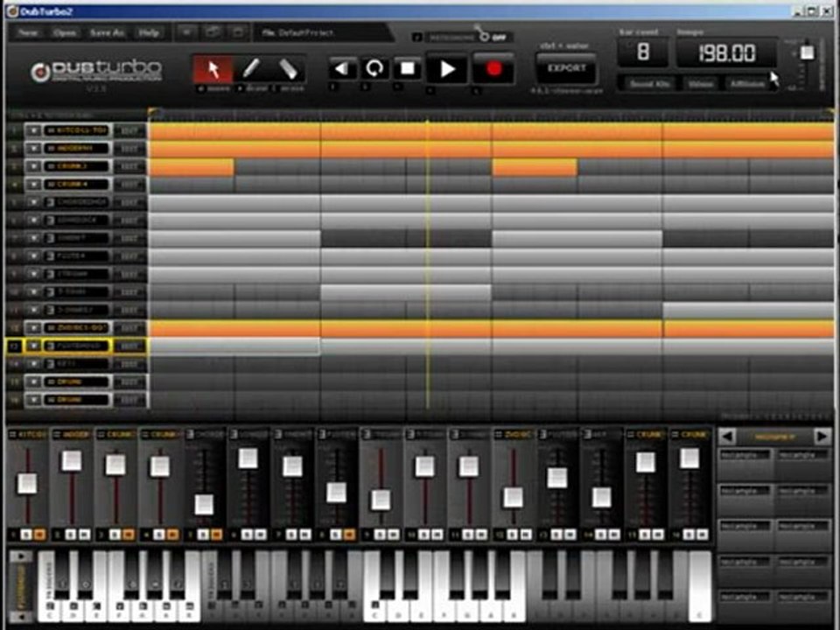Solo mixer channel 1

[26, 535]
